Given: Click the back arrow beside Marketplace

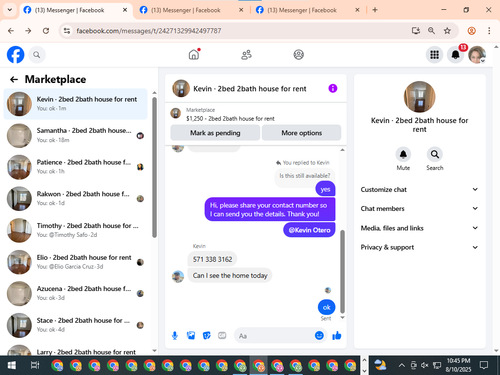Looking at the screenshot, I should click(x=14, y=79).
